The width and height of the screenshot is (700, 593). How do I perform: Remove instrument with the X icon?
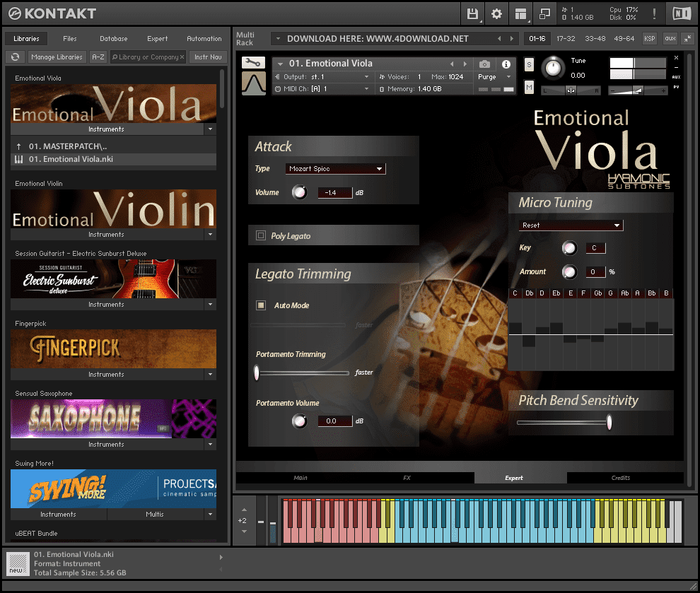(677, 57)
